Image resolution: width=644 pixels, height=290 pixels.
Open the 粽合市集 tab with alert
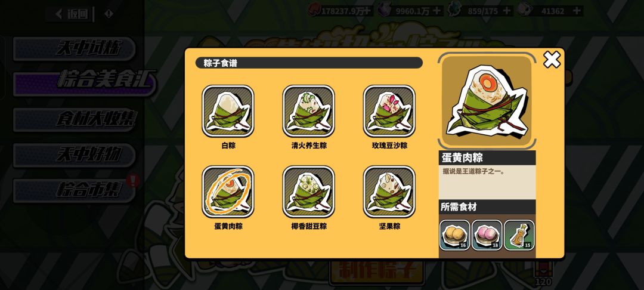75,190
